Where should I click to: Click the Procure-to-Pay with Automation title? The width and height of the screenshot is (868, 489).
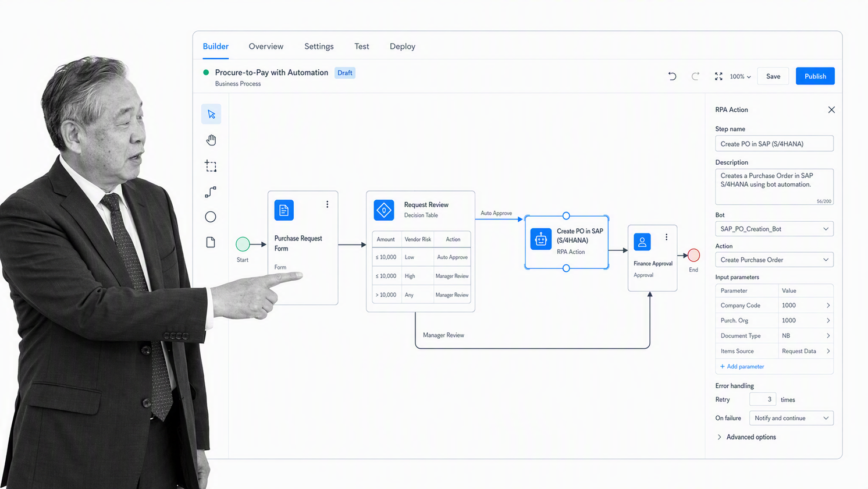click(272, 73)
